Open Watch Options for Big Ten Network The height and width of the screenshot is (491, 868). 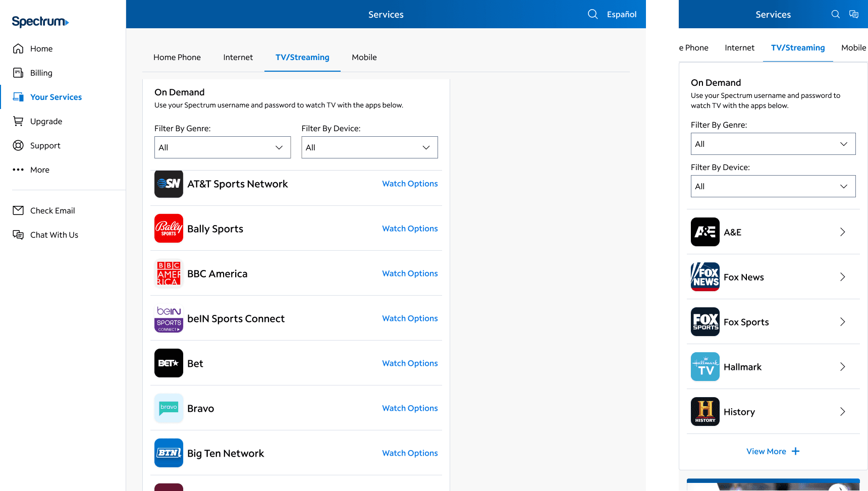tap(410, 453)
